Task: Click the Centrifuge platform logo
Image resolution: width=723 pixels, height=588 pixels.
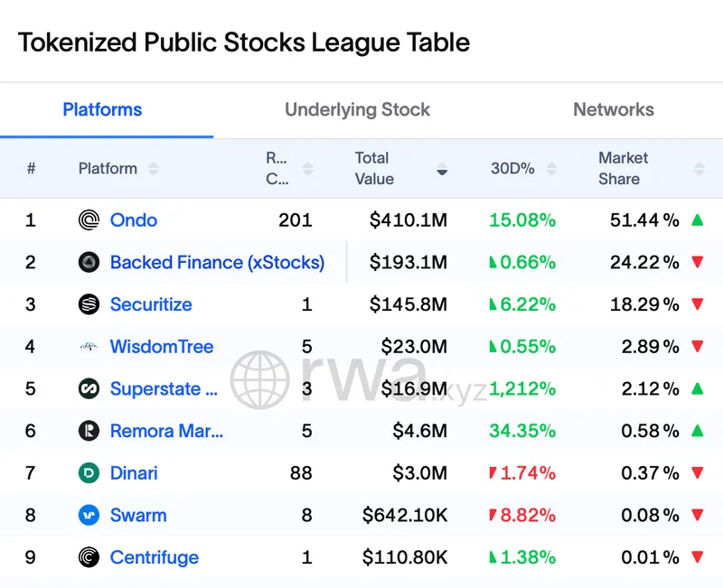Action: point(89,557)
